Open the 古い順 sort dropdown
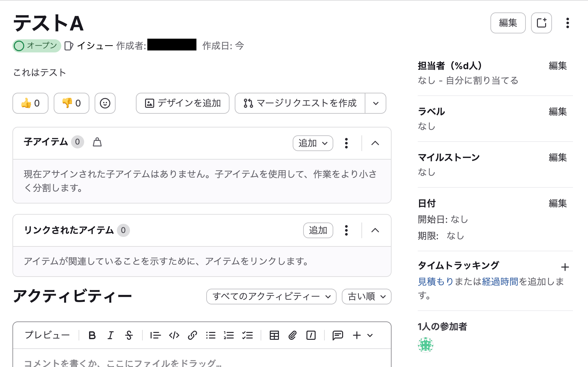Image resolution: width=588 pixels, height=367 pixels. (x=367, y=297)
